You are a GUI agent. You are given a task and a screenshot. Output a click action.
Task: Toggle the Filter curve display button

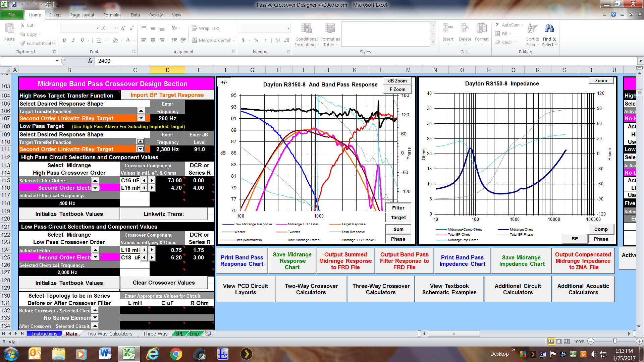pos(398,208)
